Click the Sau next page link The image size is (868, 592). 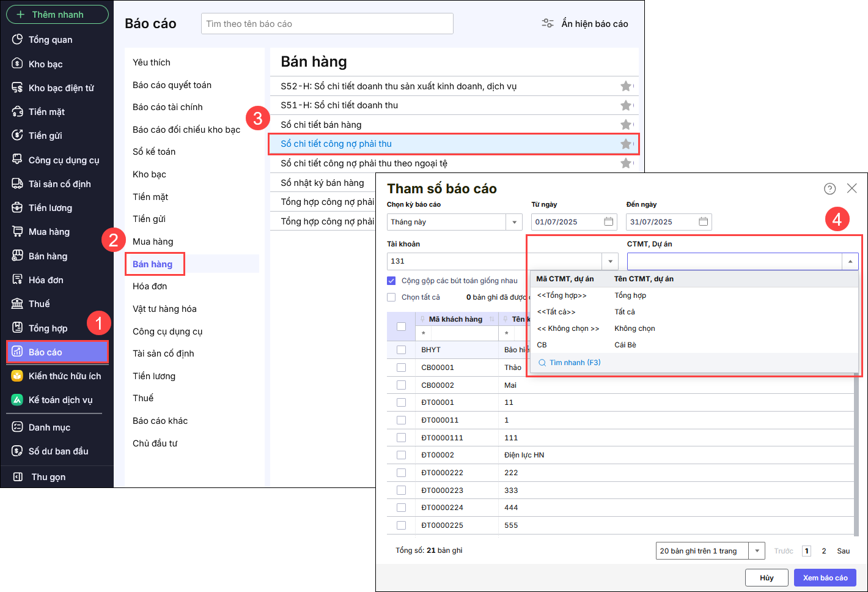[844, 551]
